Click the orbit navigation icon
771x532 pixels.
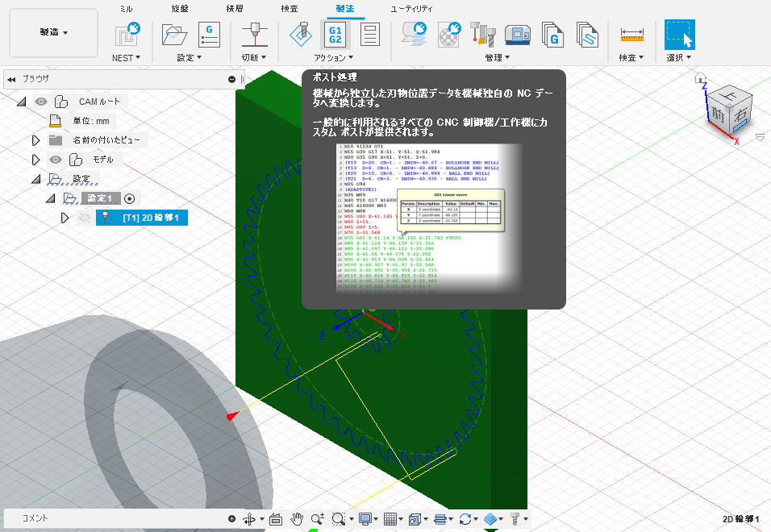click(x=249, y=519)
